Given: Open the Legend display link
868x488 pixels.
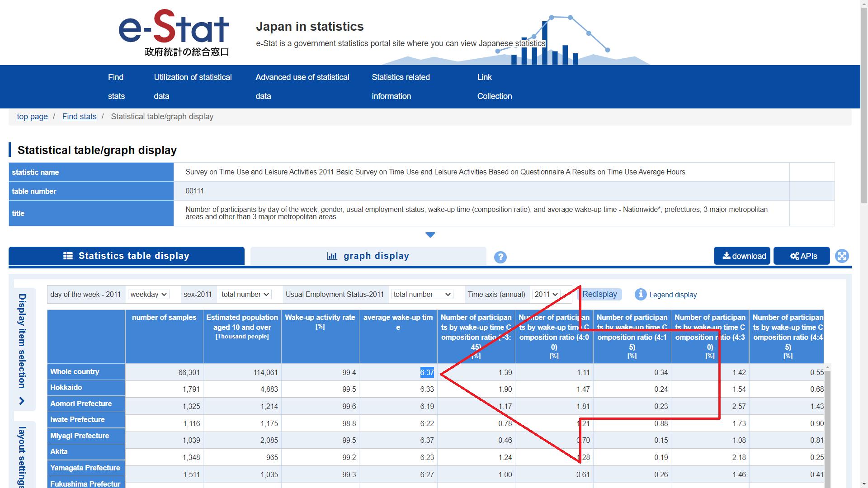Looking at the screenshot, I should tap(673, 295).
